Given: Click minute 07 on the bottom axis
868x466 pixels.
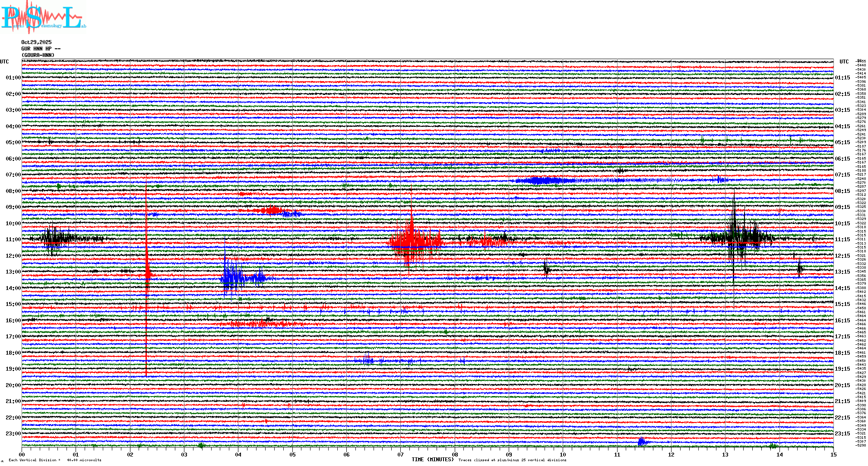Looking at the screenshot, I should click(x=401, y=454).
